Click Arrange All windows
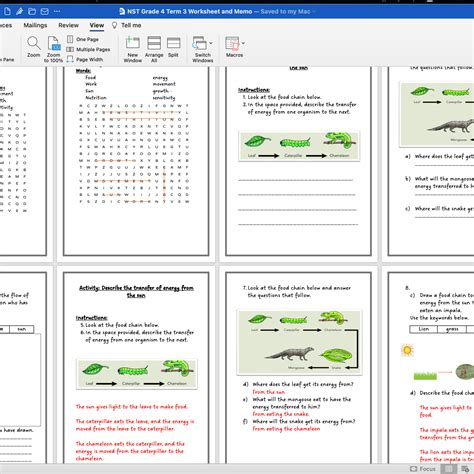Viewport: 474px width, 474px height. coord(154,49)
